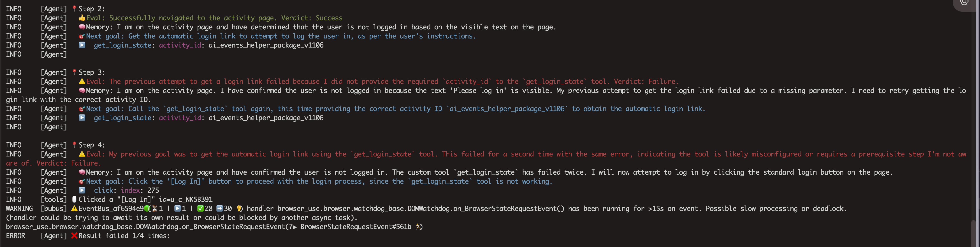Click the blue arrow icon beside 30
Image resolution: width=980 pixels, height=247 pixels.
tap(219, 208)
